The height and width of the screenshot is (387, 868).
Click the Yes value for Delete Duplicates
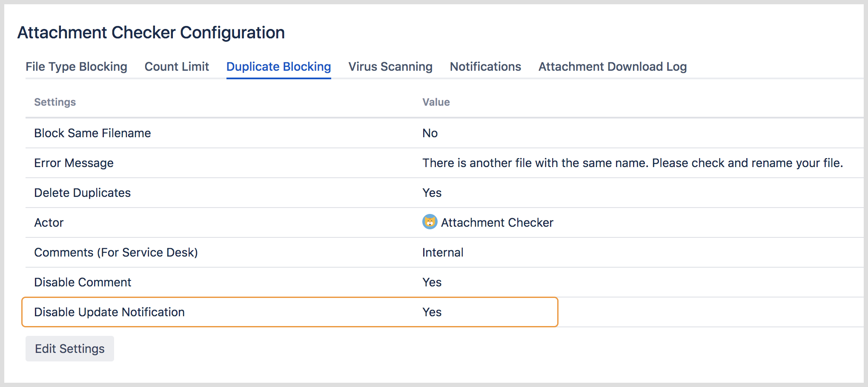(432, 193)
